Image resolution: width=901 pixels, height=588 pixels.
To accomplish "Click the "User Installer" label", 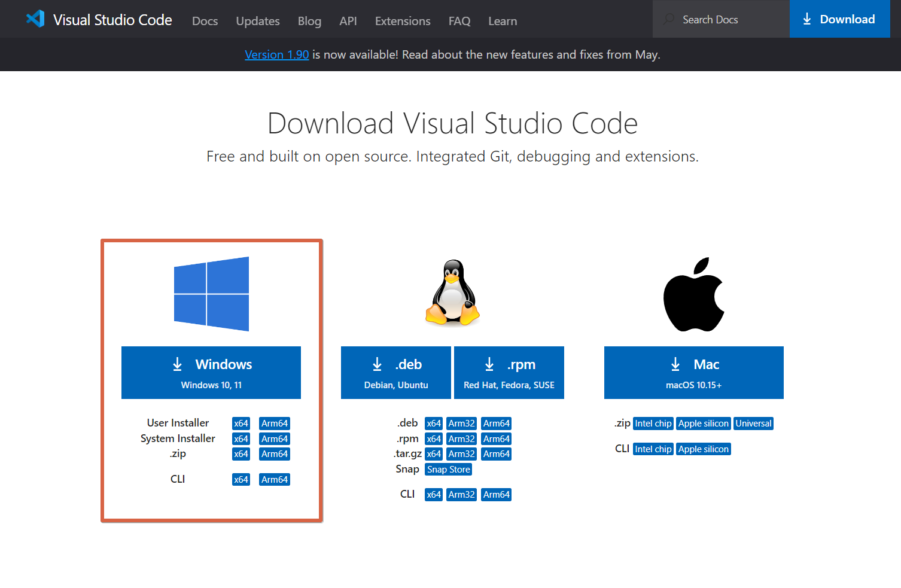I will (178, 423).
